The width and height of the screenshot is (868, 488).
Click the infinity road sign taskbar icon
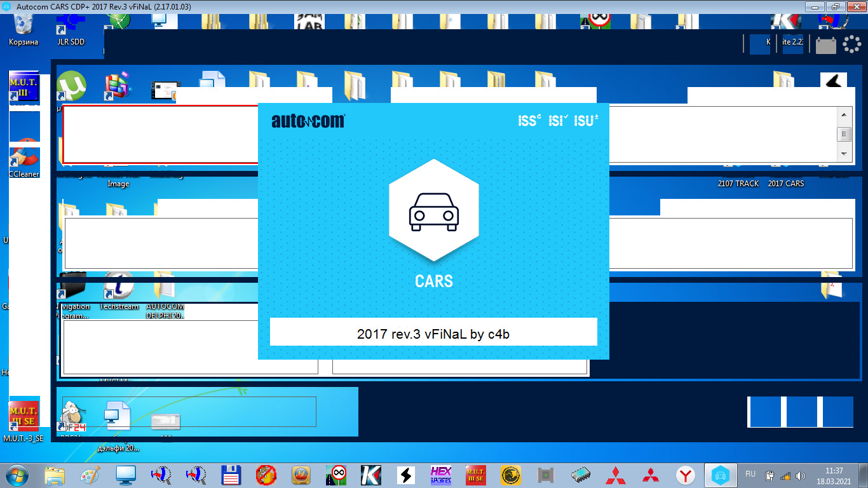336,475
